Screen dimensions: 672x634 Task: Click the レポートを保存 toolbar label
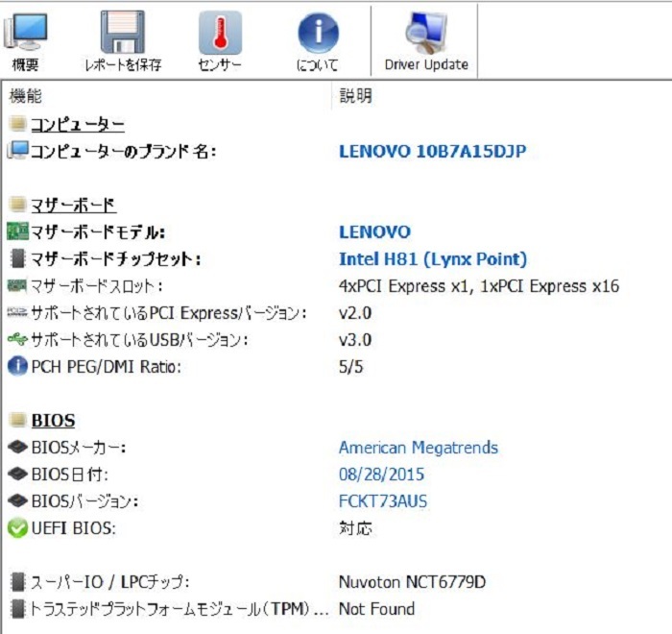tap(123, 64)
